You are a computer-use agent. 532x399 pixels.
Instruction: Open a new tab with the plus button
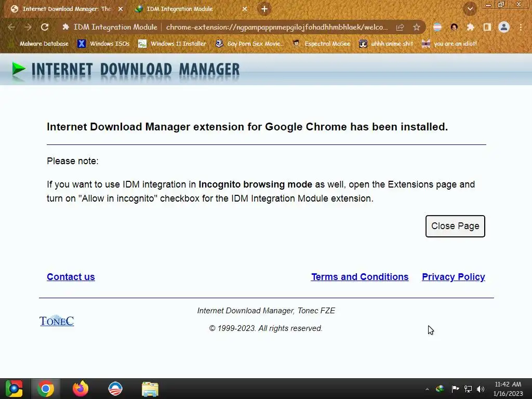[264, 9]
